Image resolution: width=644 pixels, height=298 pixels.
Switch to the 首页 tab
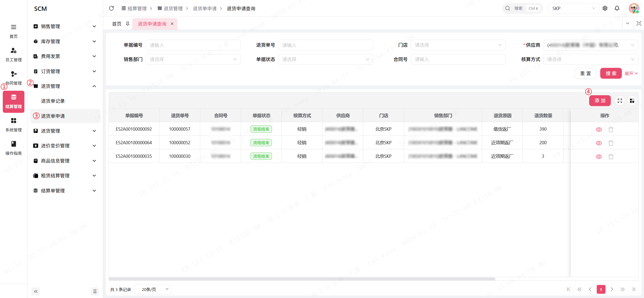coord(117,24)
